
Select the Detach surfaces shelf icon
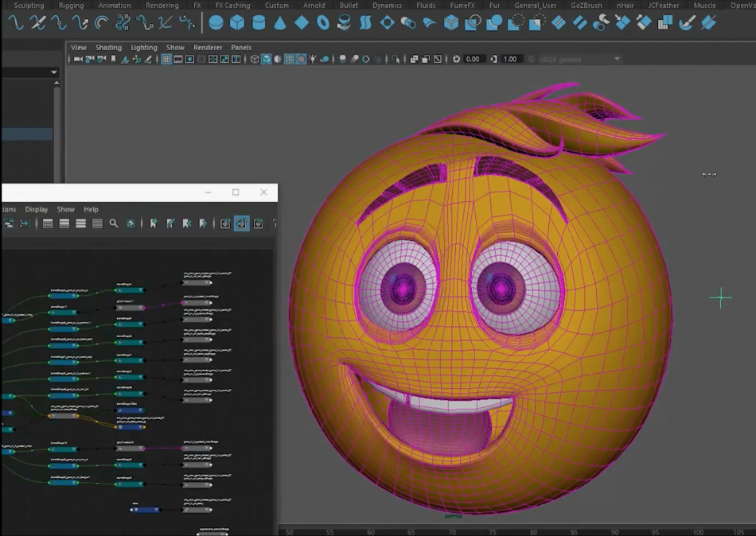pyautogui.click(x=579, y=22)
